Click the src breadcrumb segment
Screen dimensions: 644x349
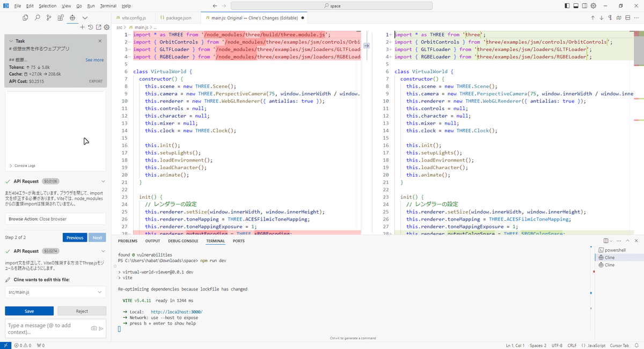coord(120,27)
